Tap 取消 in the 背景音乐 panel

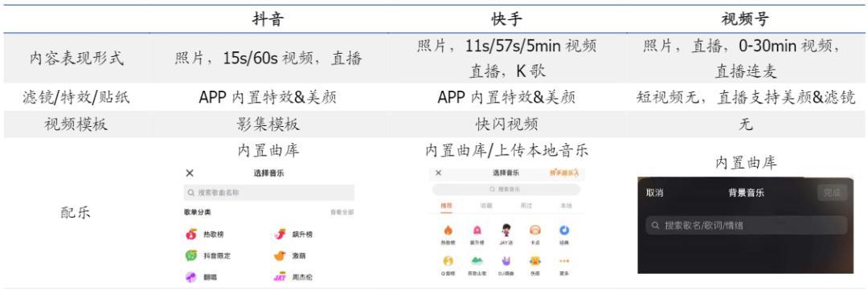tap(654, 193)
